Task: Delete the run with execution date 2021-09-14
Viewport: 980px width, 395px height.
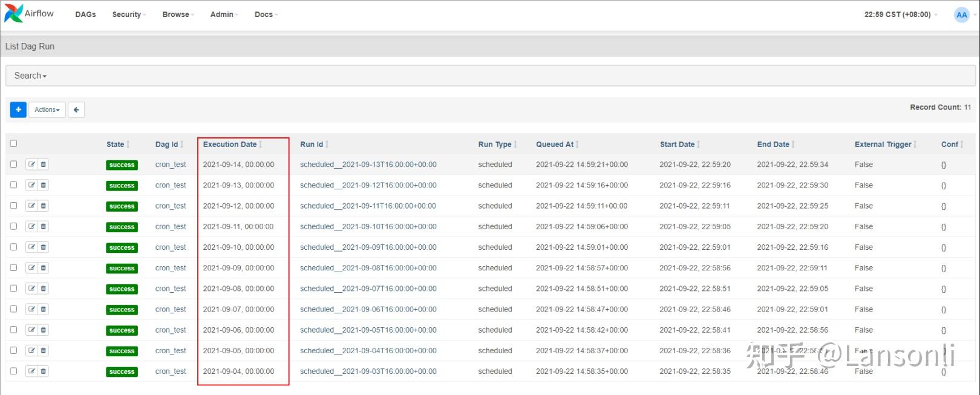Action: coord(44,165)
